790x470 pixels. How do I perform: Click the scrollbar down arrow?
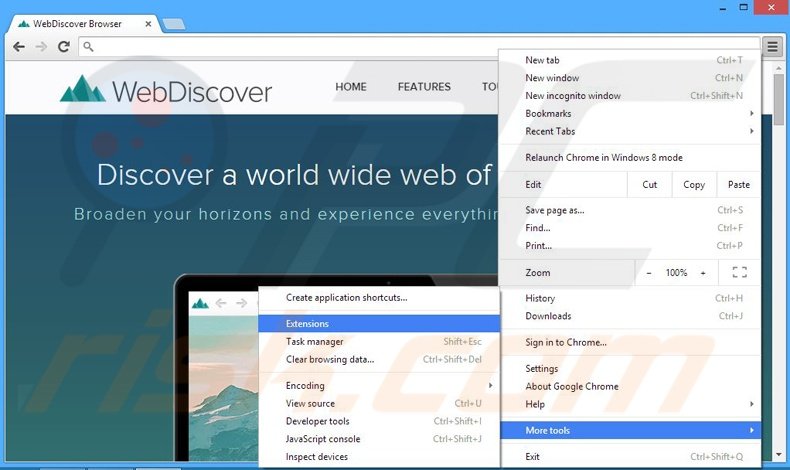[778, 455]
